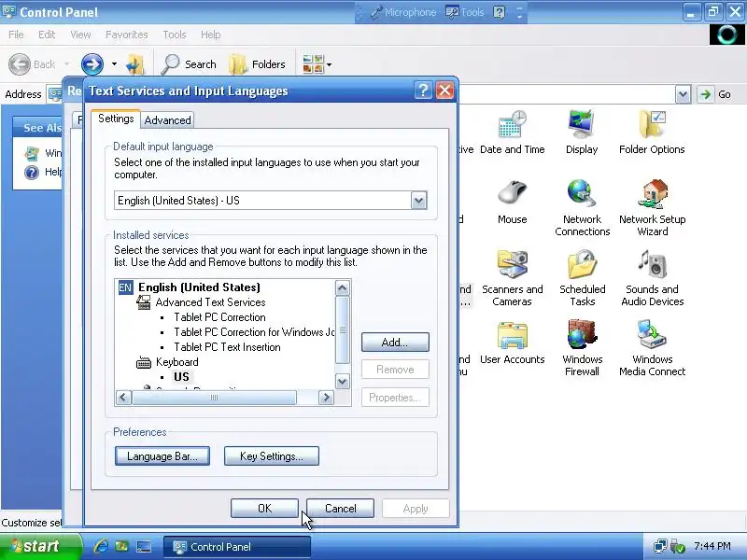The width and height of the screenshot is (747, 560).
Task: Open the forward button history dropdown
Action: (x=114, y=64)
